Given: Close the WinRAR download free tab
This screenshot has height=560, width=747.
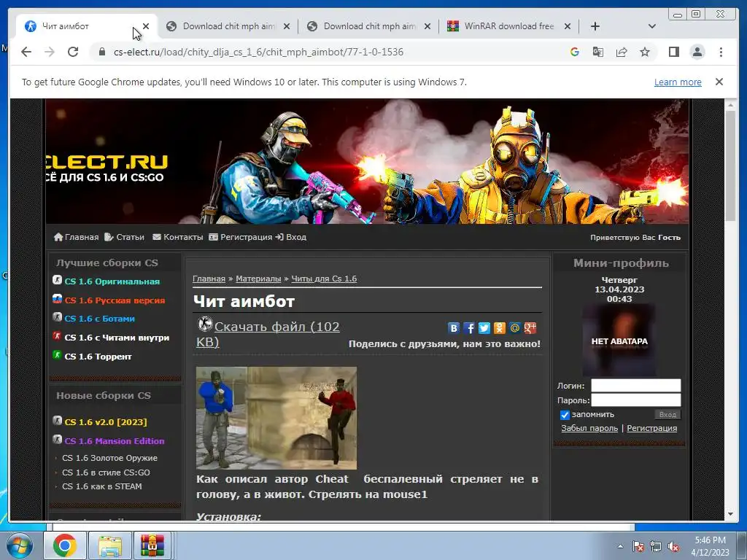Looking at the screenshot, I should tap(568, 26).
